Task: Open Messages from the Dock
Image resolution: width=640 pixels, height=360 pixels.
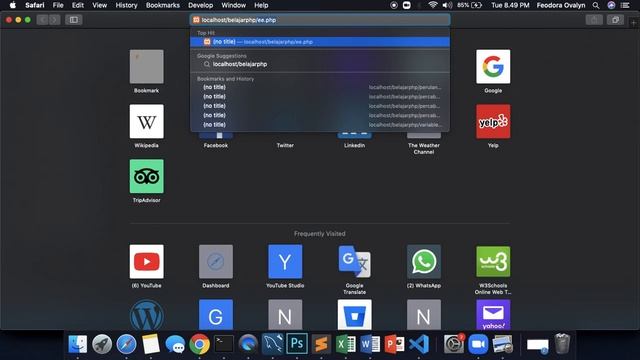Action: coord(175,344)
